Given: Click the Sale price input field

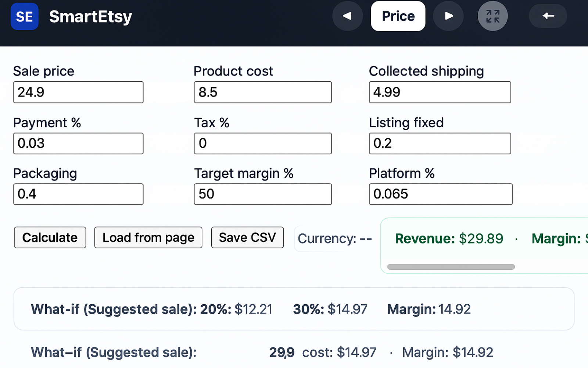Looking at the screenshot, I should [x=78, y=92].
